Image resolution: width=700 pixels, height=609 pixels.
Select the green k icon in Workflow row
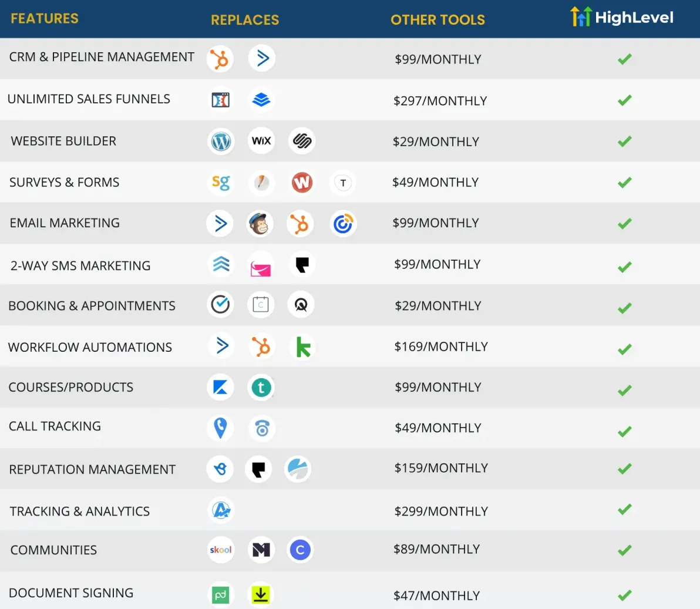click(x=302, y=347)
